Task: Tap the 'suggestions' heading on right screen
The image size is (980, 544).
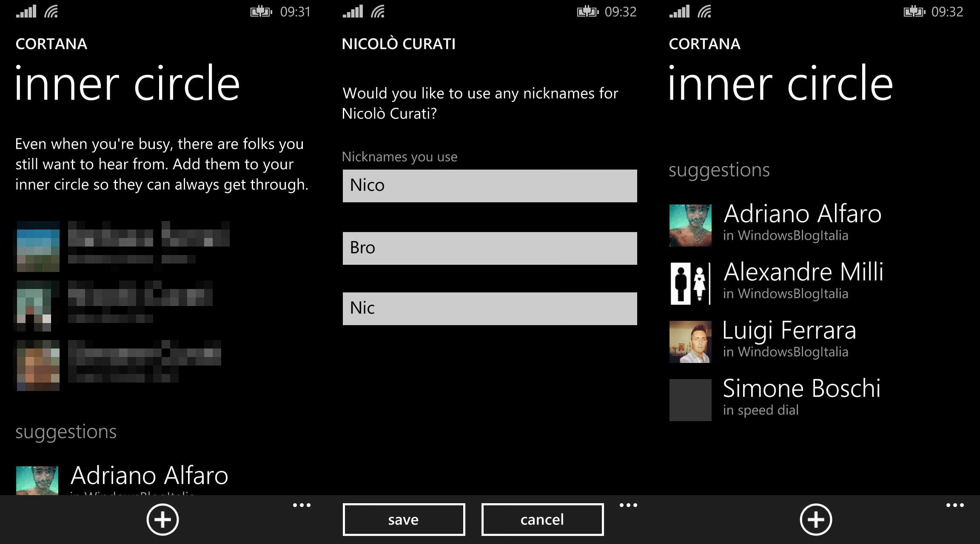Action: pos(719,170)
